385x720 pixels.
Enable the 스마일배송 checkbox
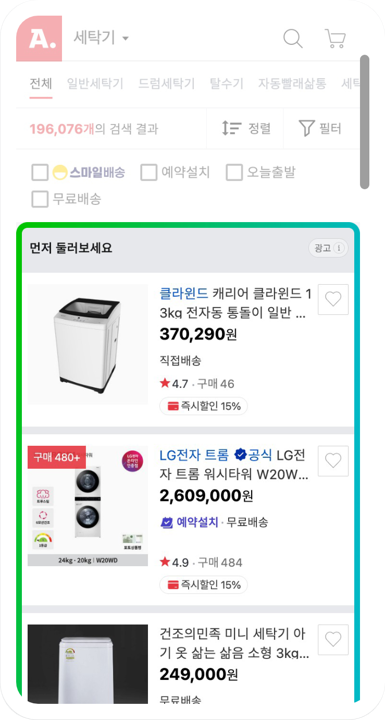(x=40, y=173)
